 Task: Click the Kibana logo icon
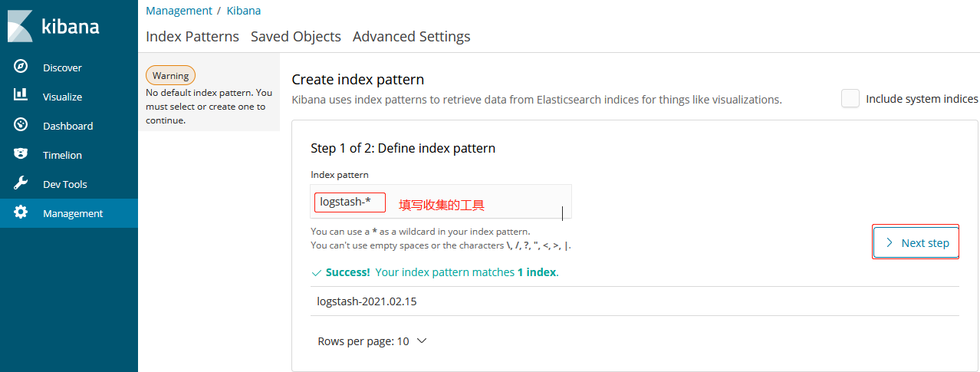click(x=20, y=26)
